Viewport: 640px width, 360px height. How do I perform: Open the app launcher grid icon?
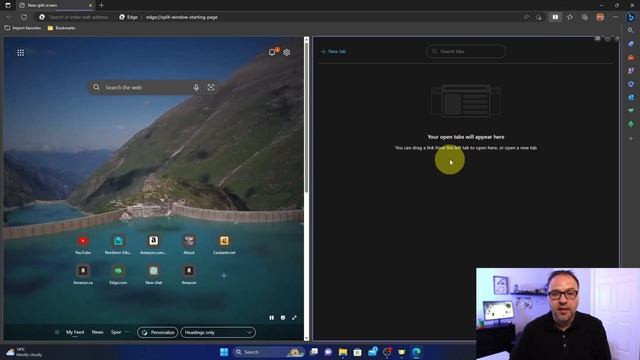pos(20,53)
